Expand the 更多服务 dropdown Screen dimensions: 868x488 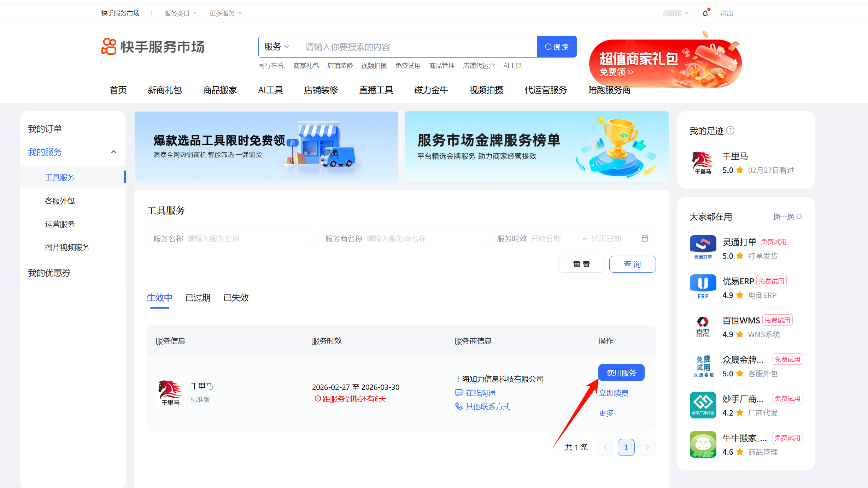225,13
